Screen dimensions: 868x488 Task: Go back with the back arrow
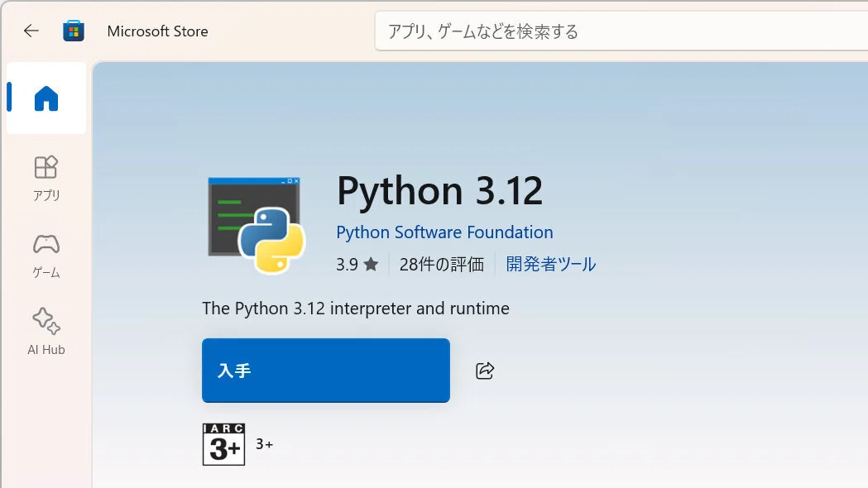pos(31,31)
